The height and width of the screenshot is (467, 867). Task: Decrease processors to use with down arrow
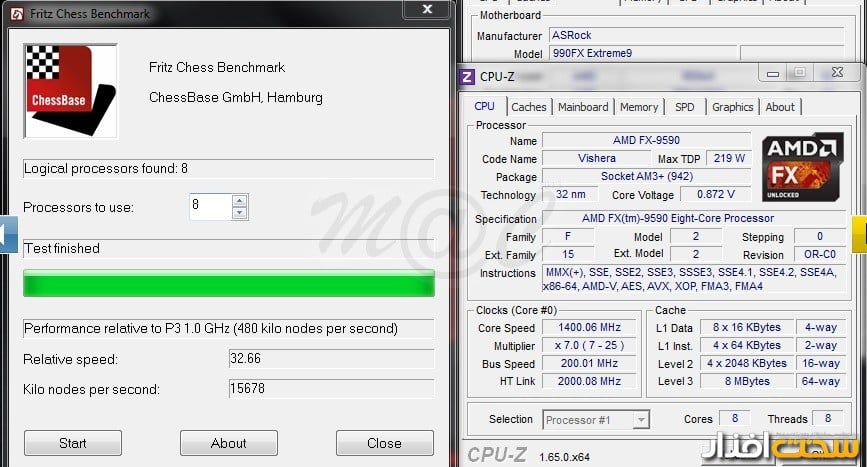point(239,213)
